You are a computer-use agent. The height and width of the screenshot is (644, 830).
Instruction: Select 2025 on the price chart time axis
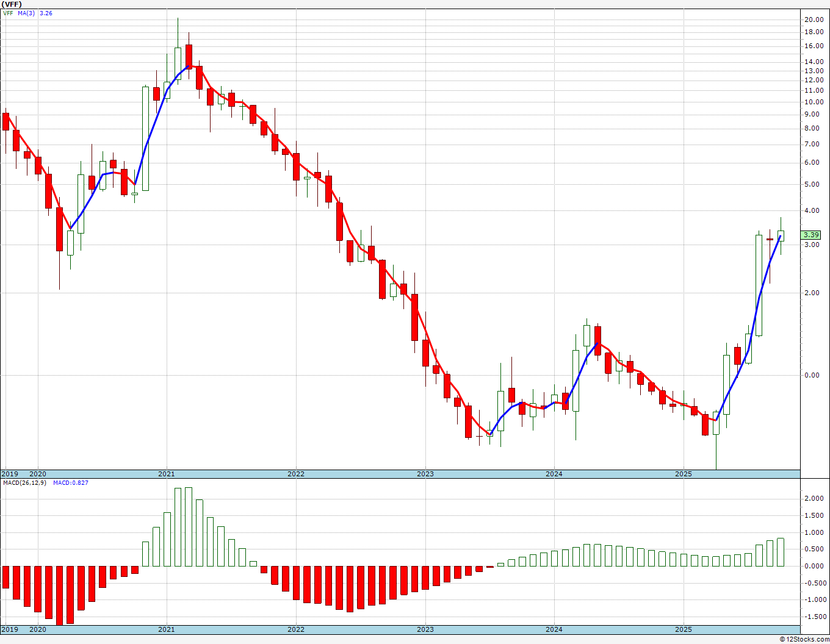(x=684, y=474)
